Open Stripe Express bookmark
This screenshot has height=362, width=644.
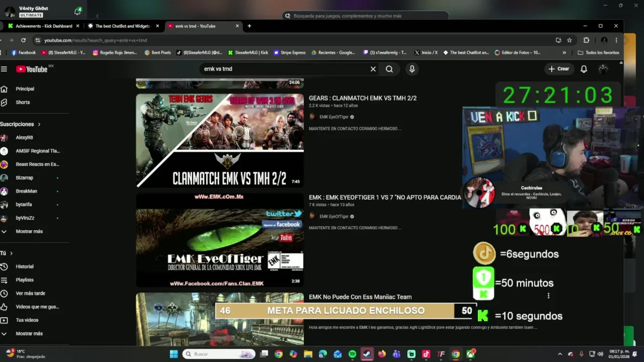pos(290,52)
